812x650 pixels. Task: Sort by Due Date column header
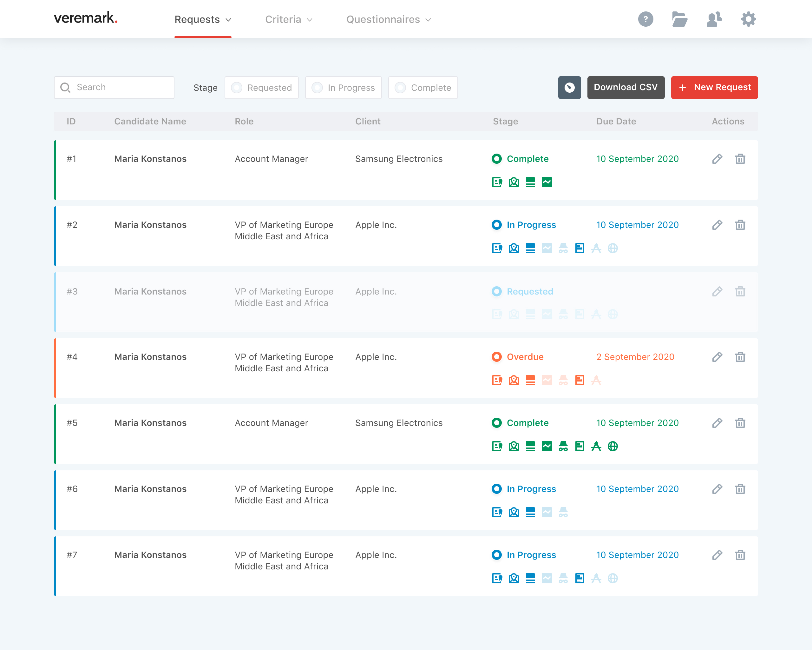[616, 121]
